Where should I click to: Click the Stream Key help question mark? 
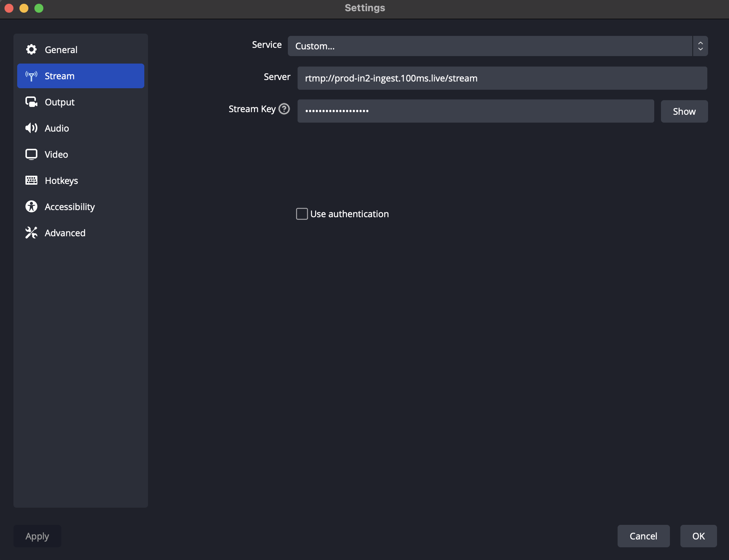tap(284, 109)
